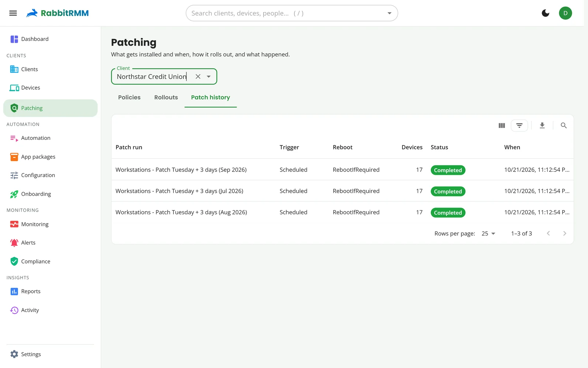
Task: Open Aug 2026 patch run row
Action: tap(343, 212)
